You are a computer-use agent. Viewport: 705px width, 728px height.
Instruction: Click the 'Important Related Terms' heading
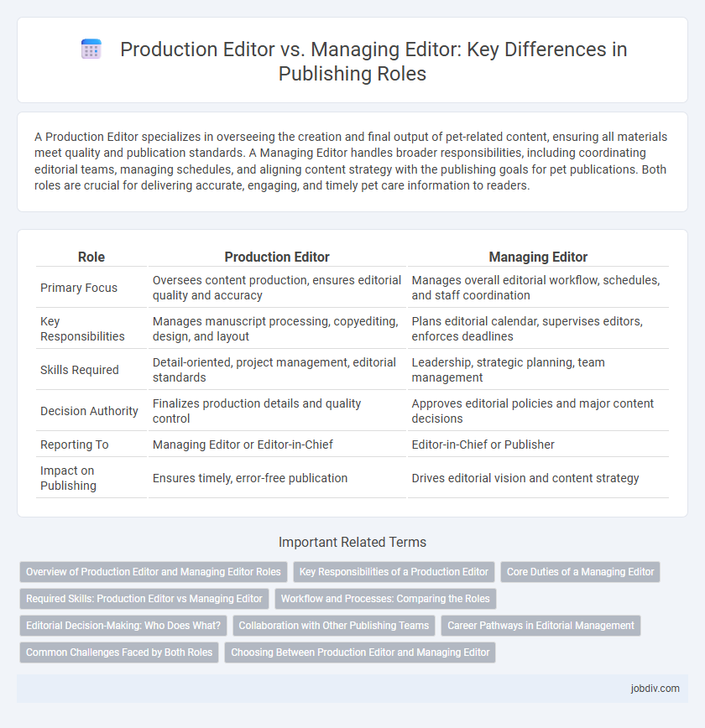pos(352,542)
